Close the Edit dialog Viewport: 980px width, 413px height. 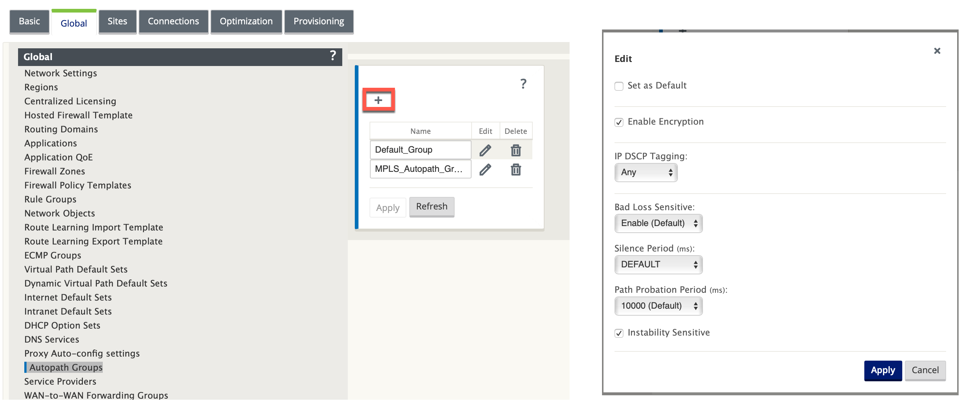[x=937, y=51]
